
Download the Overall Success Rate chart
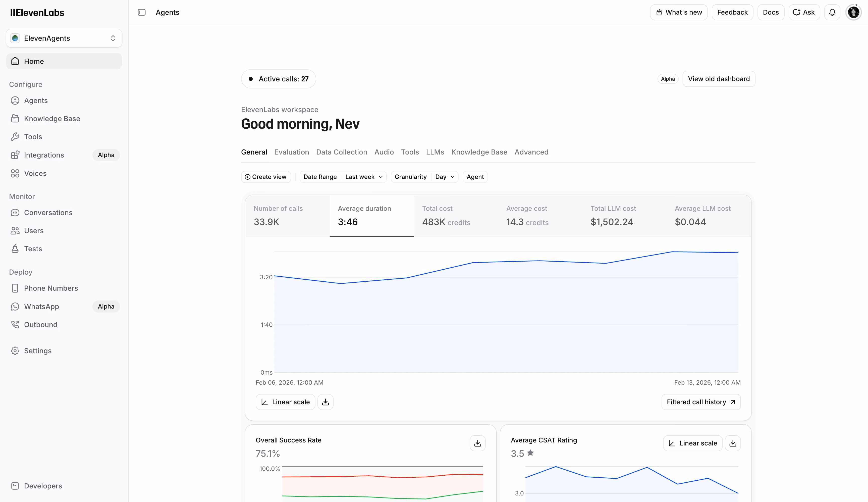click(x=477, y=443)
